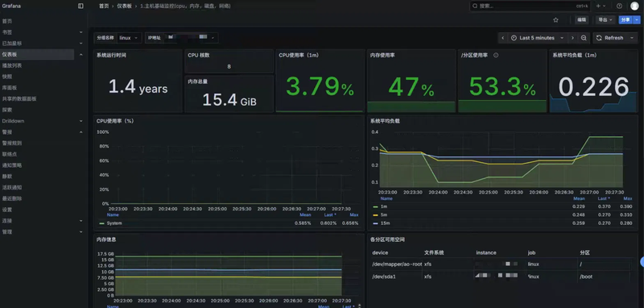The height and width of the screenshot is (308, 644).
Task: Select 警报规则 in the sidebar
Action: click(x=12, y=143)
